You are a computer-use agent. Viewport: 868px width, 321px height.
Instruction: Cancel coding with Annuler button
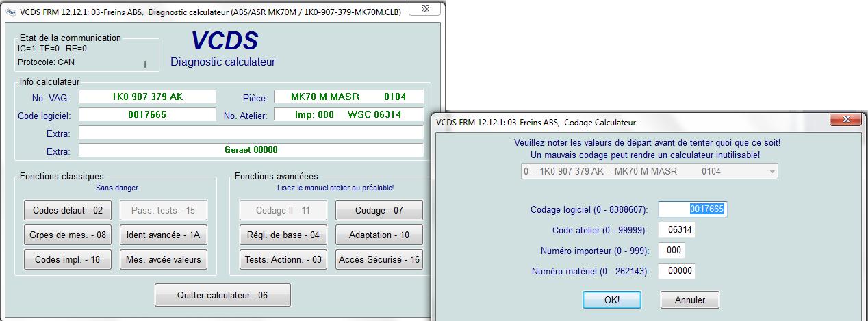pyautogui.click(x=689, y=299)
